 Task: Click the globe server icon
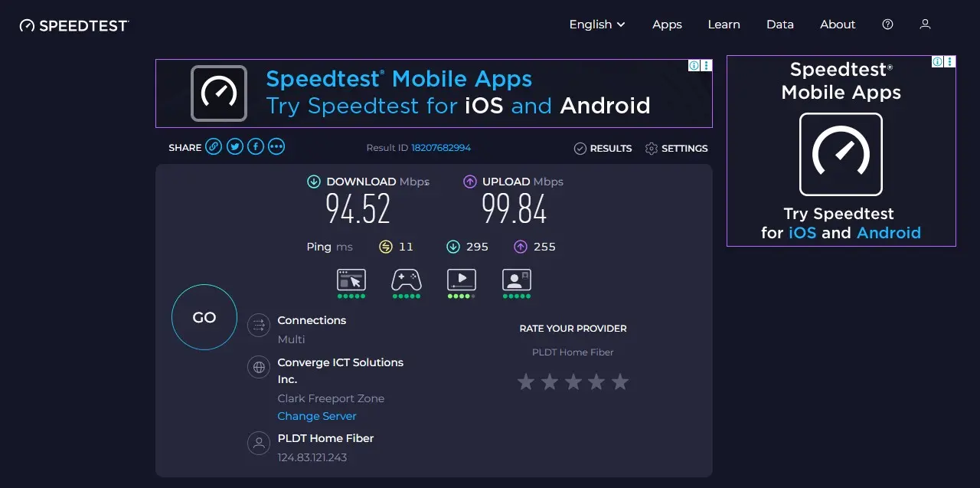(259, 366)
